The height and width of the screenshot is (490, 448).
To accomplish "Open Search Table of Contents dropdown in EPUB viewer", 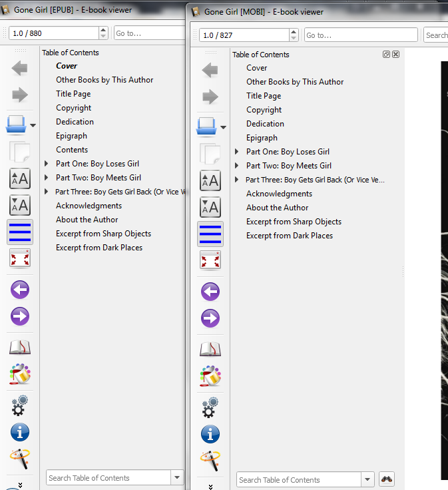I will click(x=177, y=477).
